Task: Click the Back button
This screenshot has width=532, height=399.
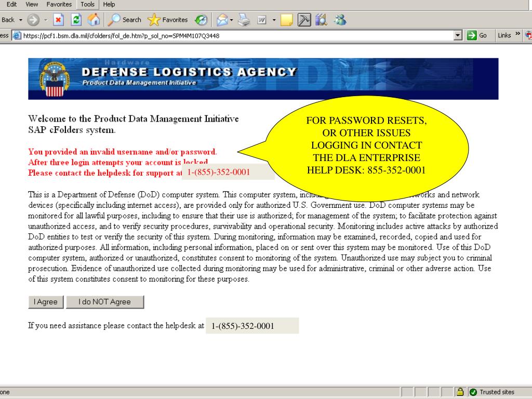Action: click(x=8, y=20)
